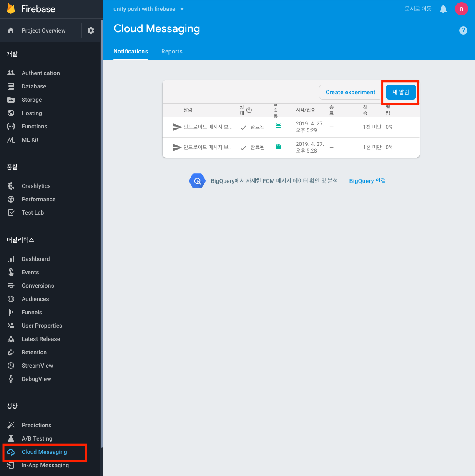Click the 새 알림 button
Image resolution: width=475 pixels, height=476 pixels.
click(x=401, y=92)
